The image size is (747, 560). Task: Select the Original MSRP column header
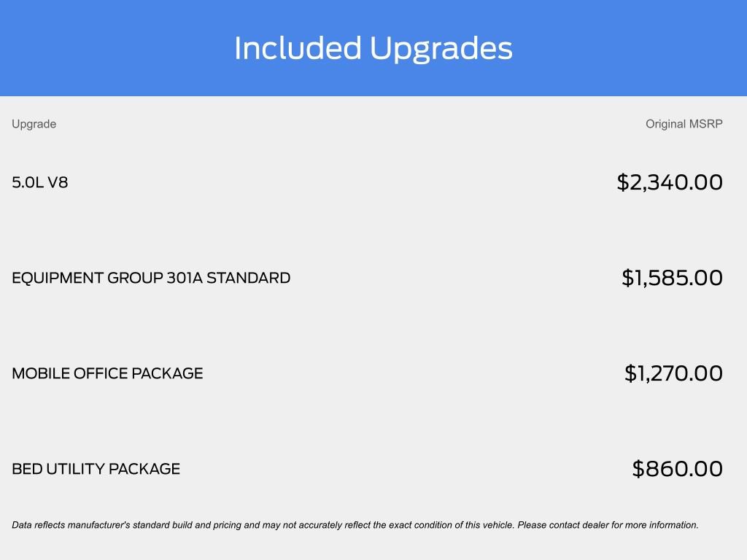click(684, 124)
